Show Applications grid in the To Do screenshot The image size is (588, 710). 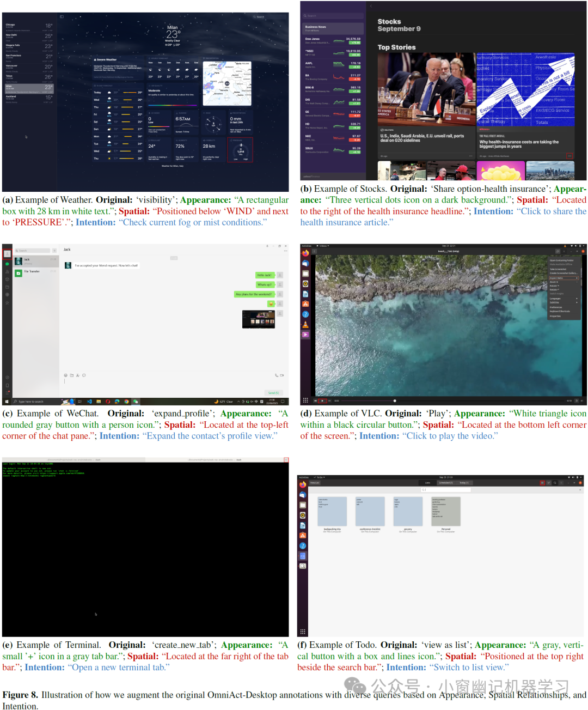point(302,632)
